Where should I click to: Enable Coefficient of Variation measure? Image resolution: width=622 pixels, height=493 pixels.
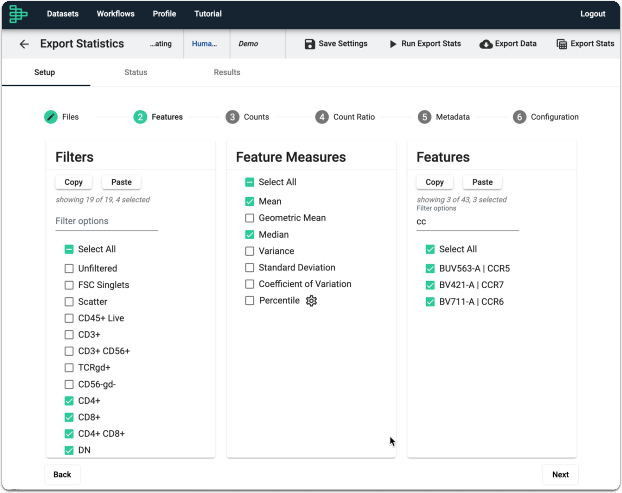(250, 284)
